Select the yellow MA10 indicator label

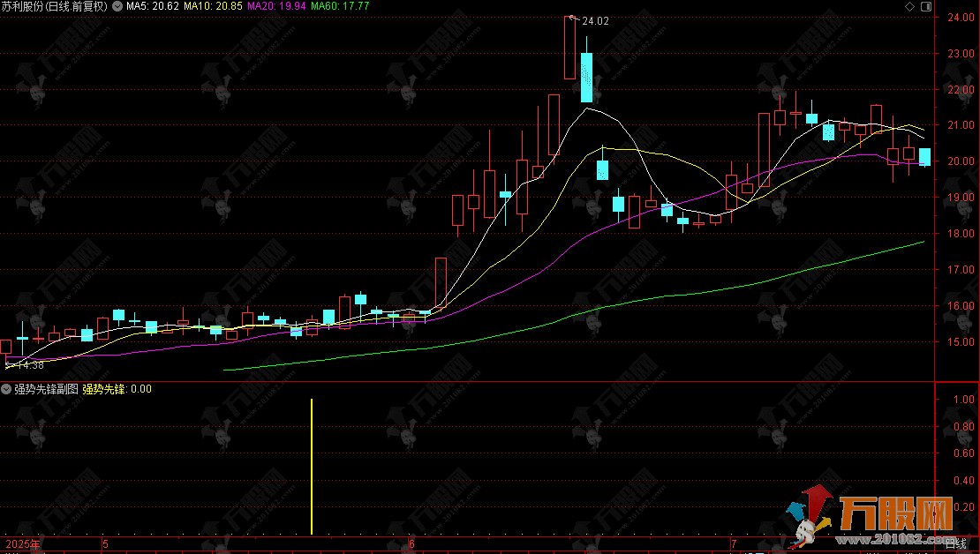point(213,6)
